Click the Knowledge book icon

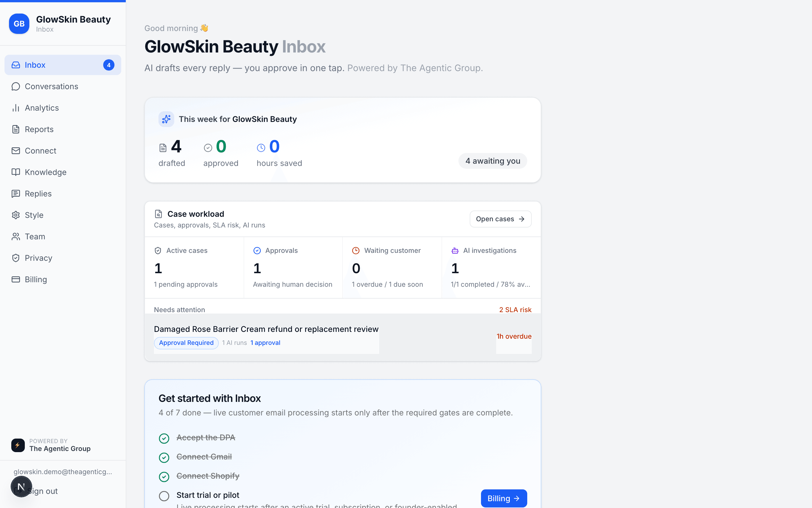(x=16, y=172)
